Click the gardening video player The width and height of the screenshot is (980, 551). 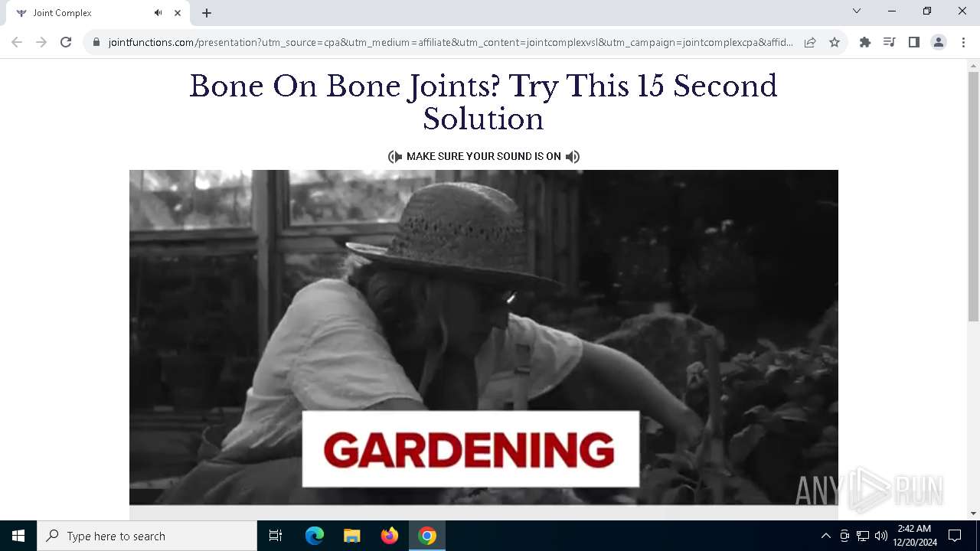(x=484, y=337)
